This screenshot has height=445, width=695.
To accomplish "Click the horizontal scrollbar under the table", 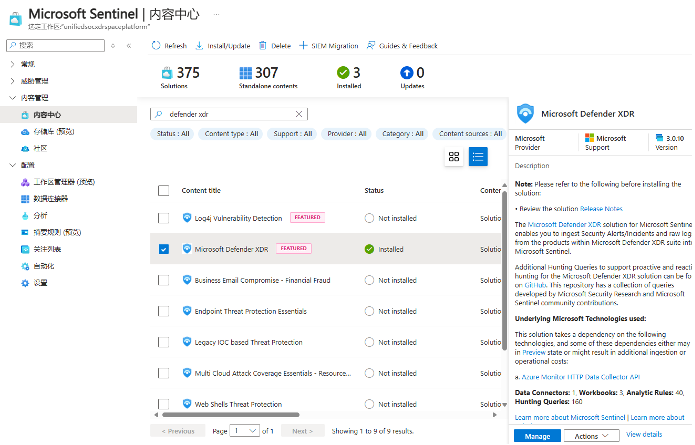I will (231, 415).
